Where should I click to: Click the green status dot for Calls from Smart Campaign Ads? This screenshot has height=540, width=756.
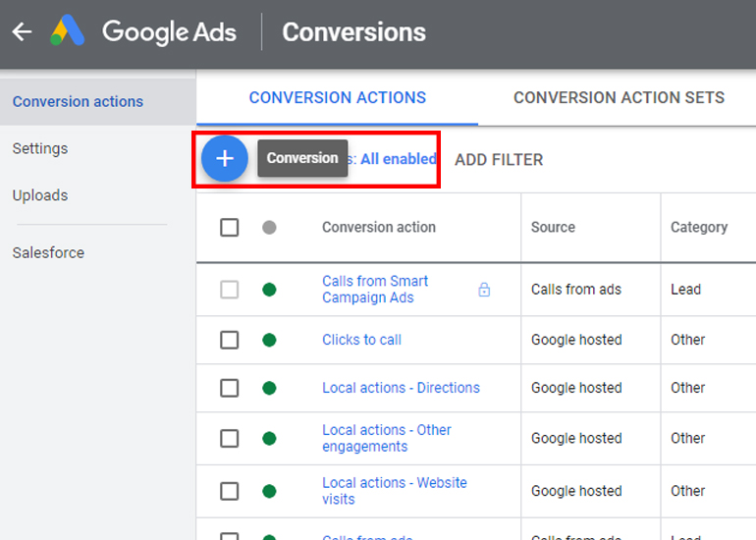[269, 290]
